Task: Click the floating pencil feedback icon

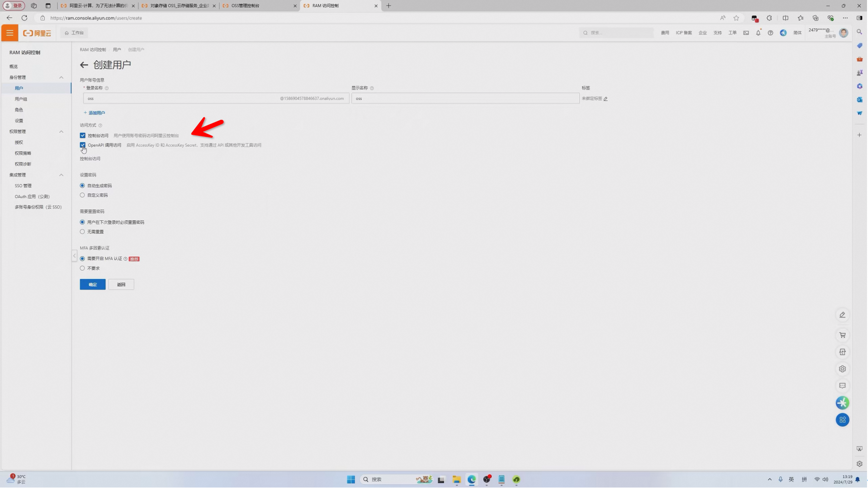Action: pos(843,315)
